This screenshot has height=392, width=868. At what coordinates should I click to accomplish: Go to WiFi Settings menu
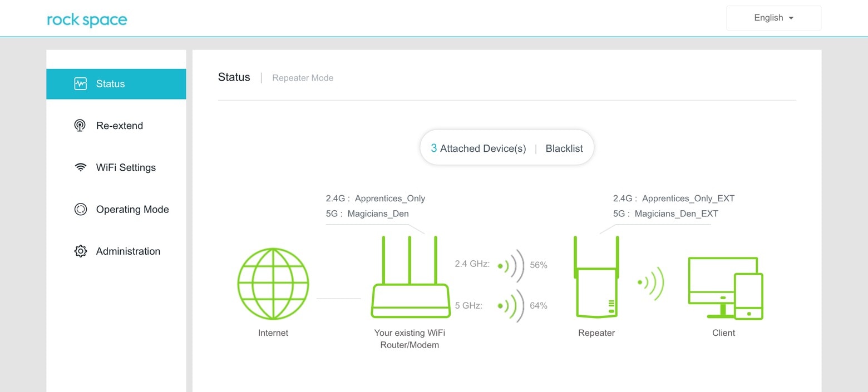(x=126, y=167)
